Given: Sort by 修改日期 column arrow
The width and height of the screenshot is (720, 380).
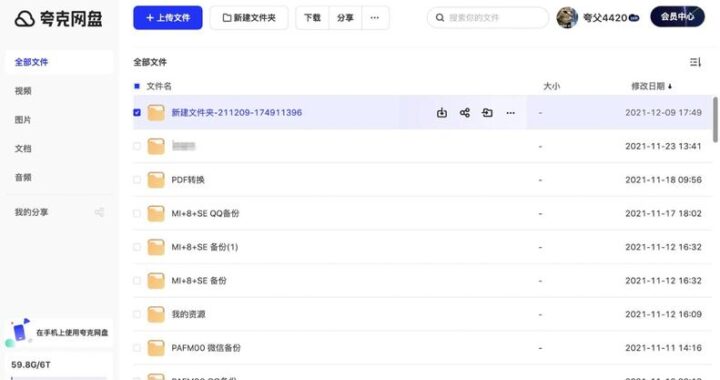Looking at the screenshot, I should [670, 86].
